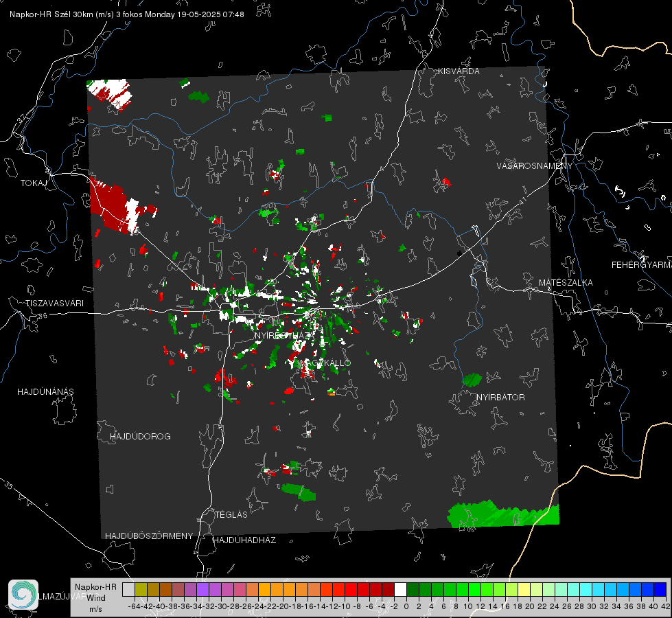This screenshot has width=672, height=618.
Task: Click the white swatch between -2 and 0
Action: 400,590
